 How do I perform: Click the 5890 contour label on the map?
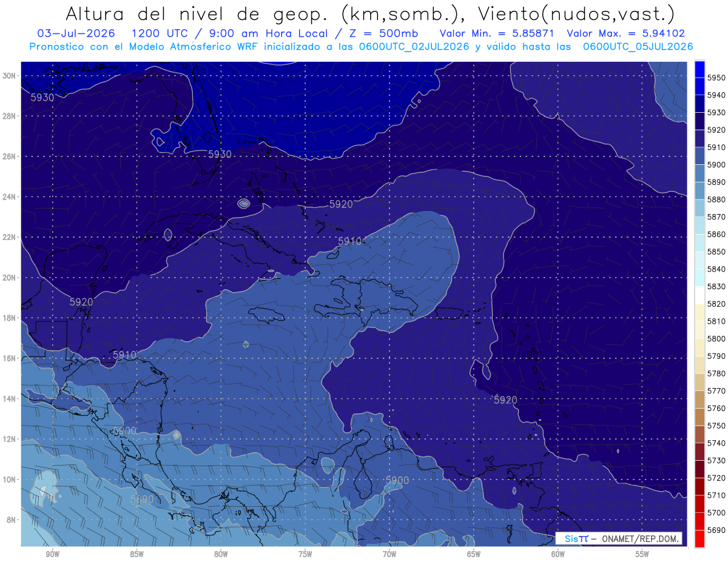[x=142, y=500]
